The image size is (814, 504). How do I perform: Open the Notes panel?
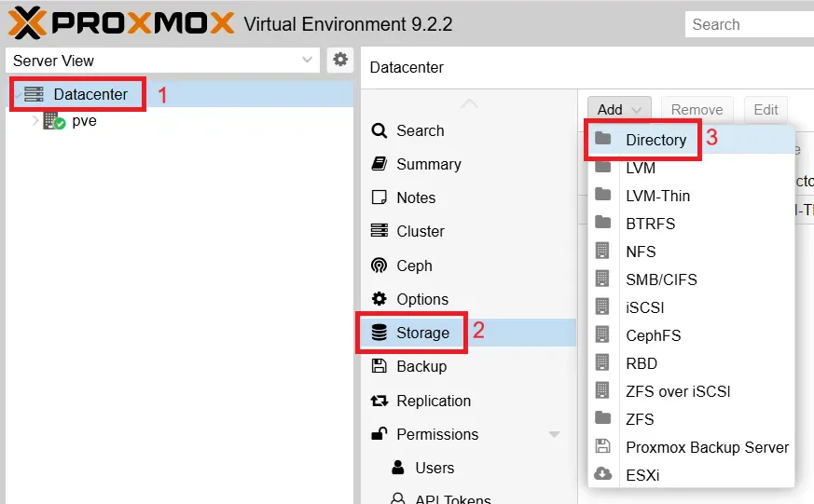pos(468,198)
